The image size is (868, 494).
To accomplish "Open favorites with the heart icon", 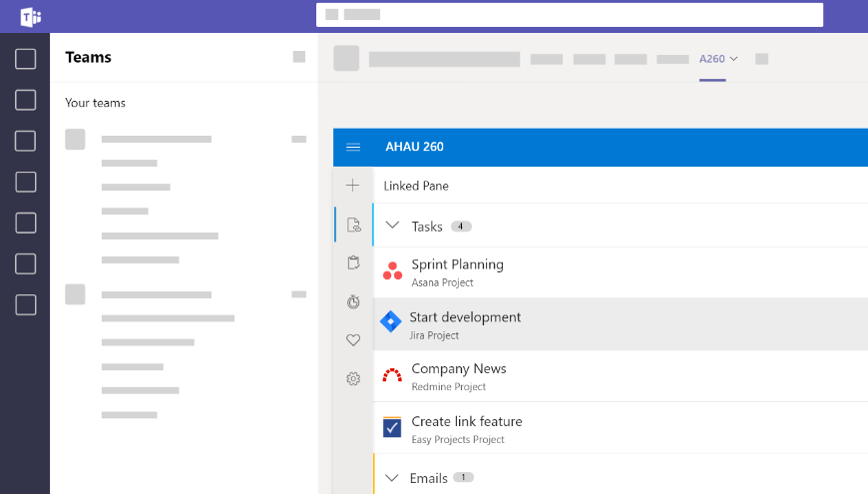I will pos(352,340).
